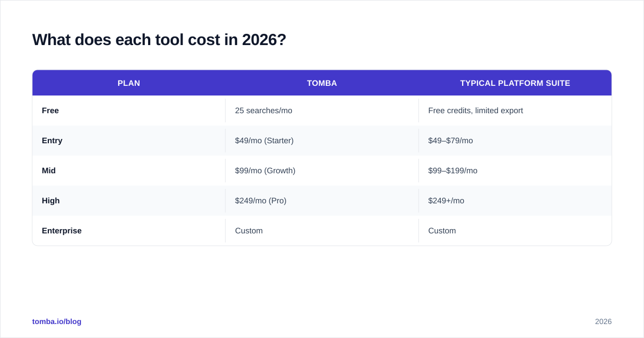The image size is (644, 338).
Task: Select the "$49–$79/mo" cell
Action: [515, 141]
